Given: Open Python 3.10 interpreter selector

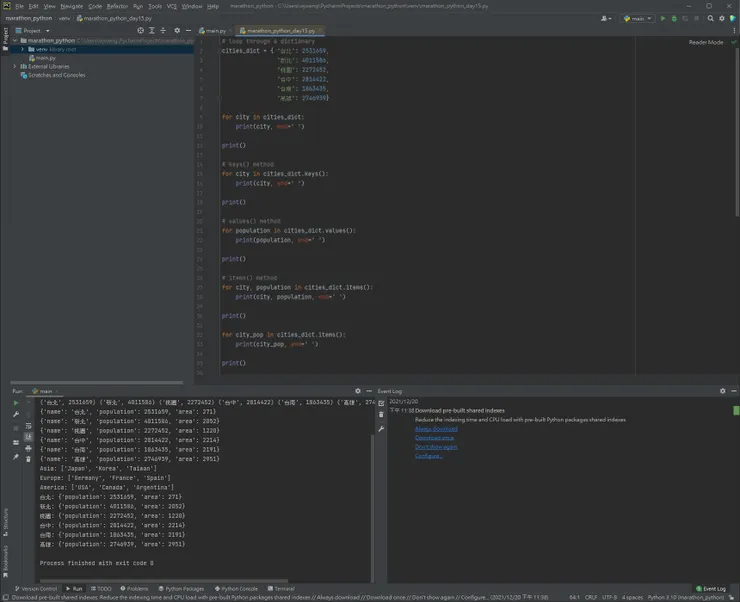Looking at the screenshot, I should (x=685, y=597).
